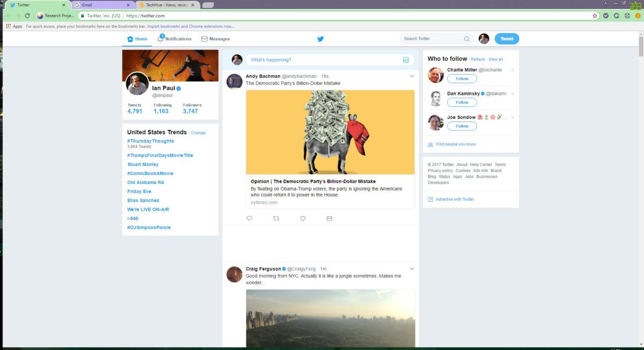Viewport: 644px width, 350px height.
Task: Open Craig Ferguson's NYC skyline photo
Action: point(331,319)
